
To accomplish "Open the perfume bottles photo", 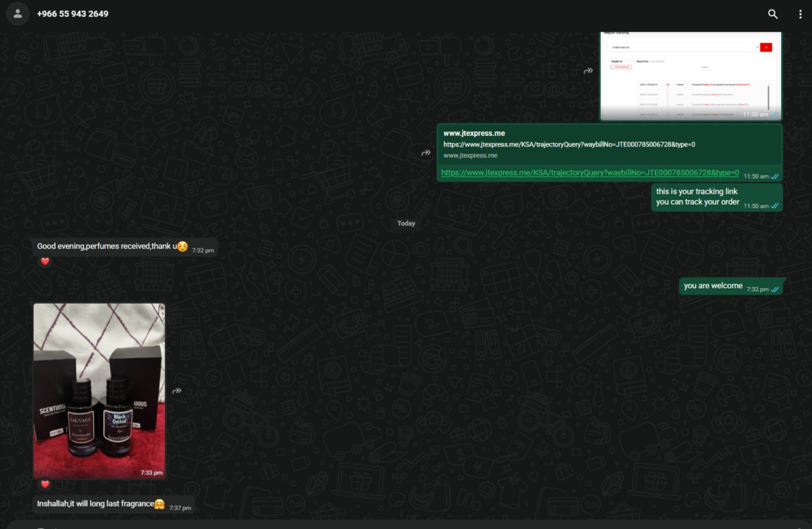I will [x=99, y=390].
